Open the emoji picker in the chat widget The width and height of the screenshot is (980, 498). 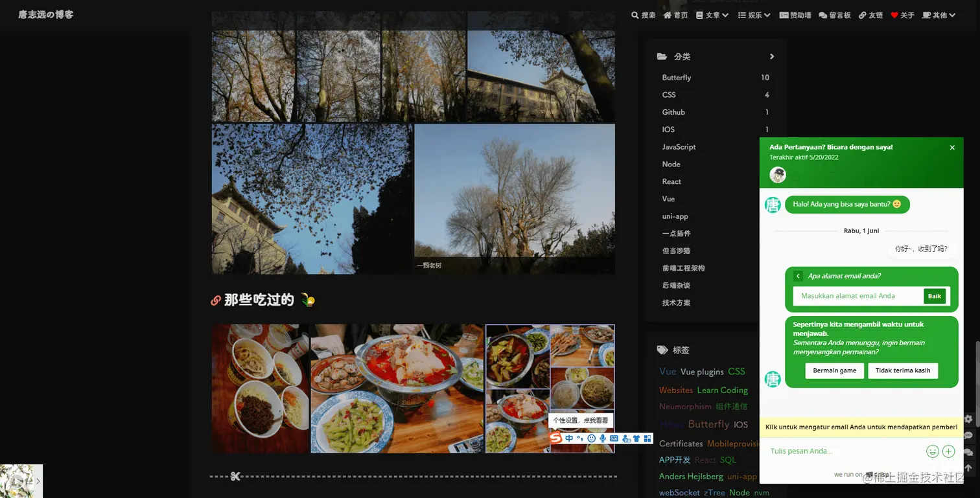click(x=933, y=451)
